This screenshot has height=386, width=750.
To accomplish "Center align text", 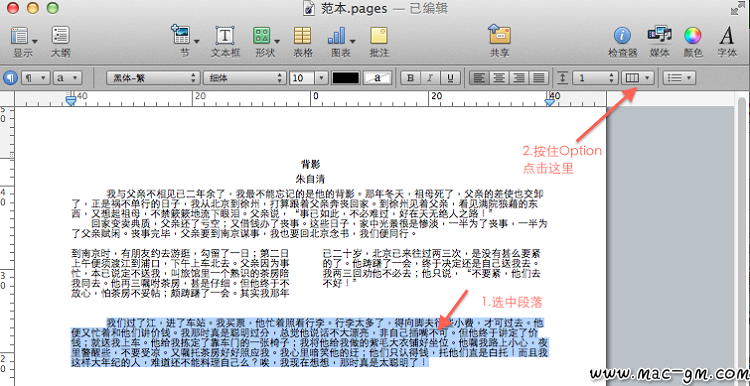I will (498, 78).
